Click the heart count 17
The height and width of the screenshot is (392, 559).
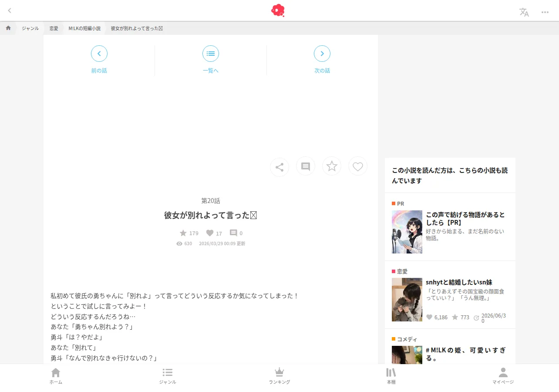(214, 233)
